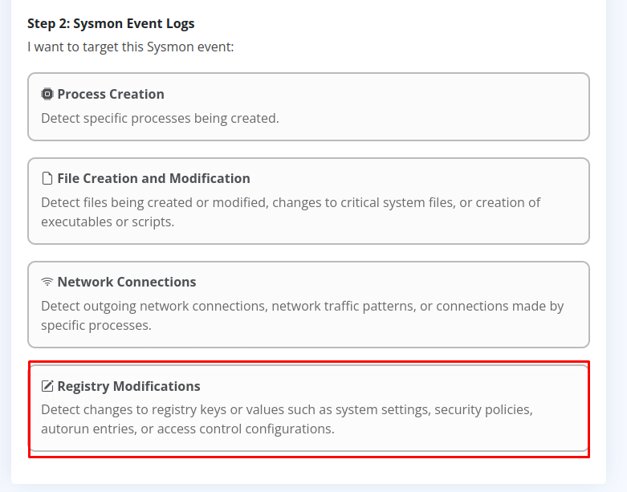Click the "autorun entries" text line
The width and height of the screenshot is (627, 492).
coord(188,429)
